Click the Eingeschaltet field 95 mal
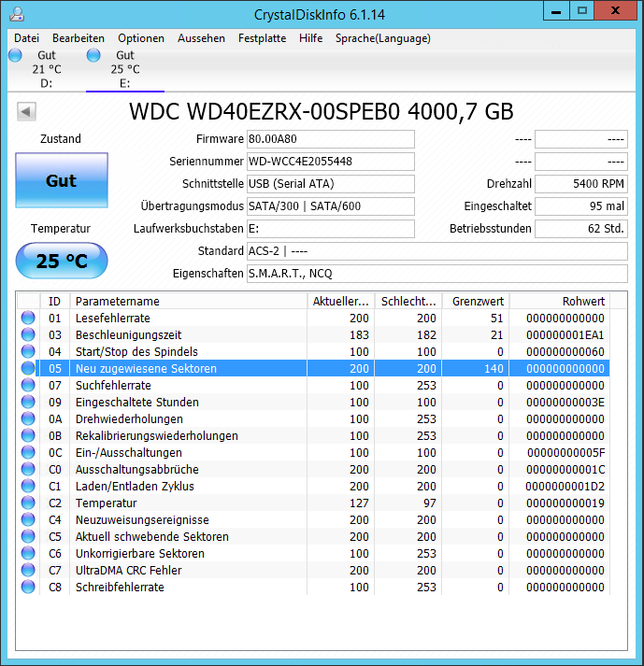 coord(581,206)
